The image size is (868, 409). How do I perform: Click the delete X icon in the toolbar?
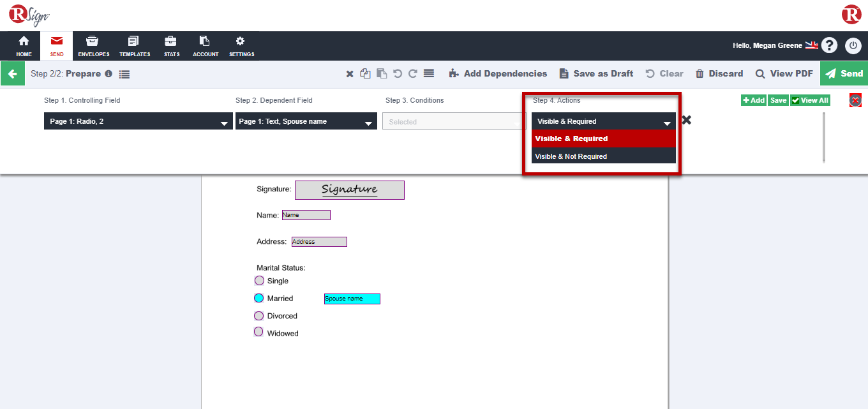point(350,74)
